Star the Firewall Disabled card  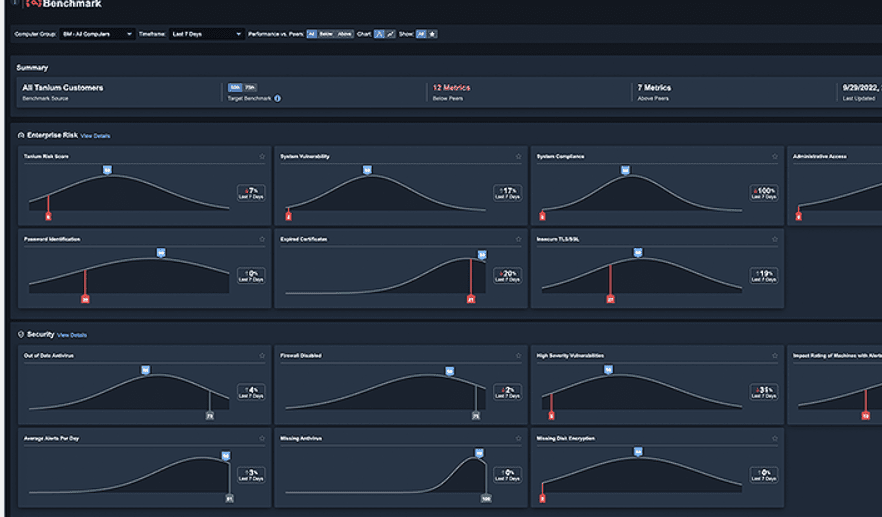(519, 356)
